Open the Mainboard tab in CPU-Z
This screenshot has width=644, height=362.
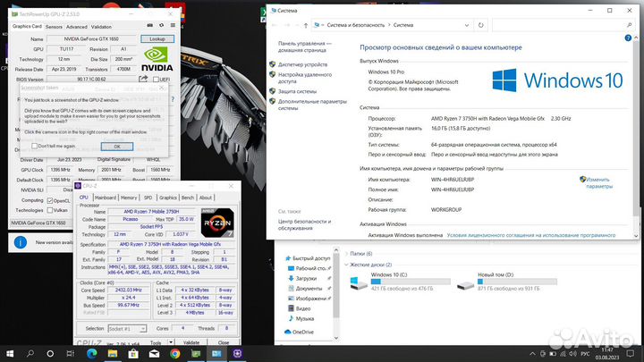tap(106, 198)
